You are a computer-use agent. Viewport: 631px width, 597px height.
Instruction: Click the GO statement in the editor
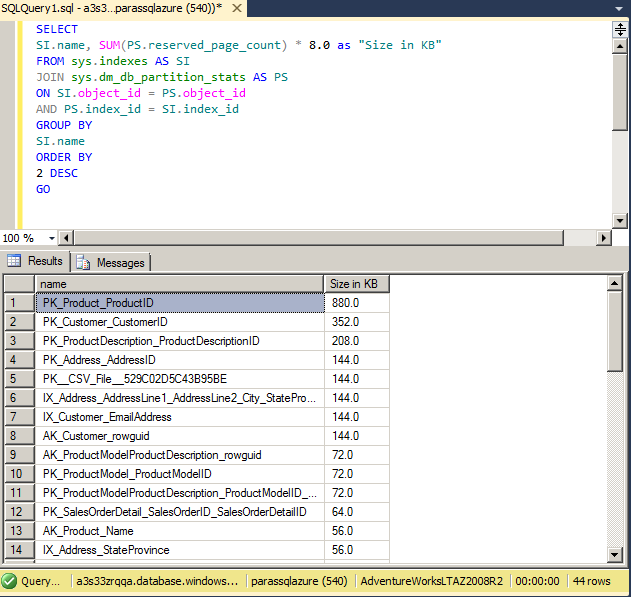tap(43, 189)
